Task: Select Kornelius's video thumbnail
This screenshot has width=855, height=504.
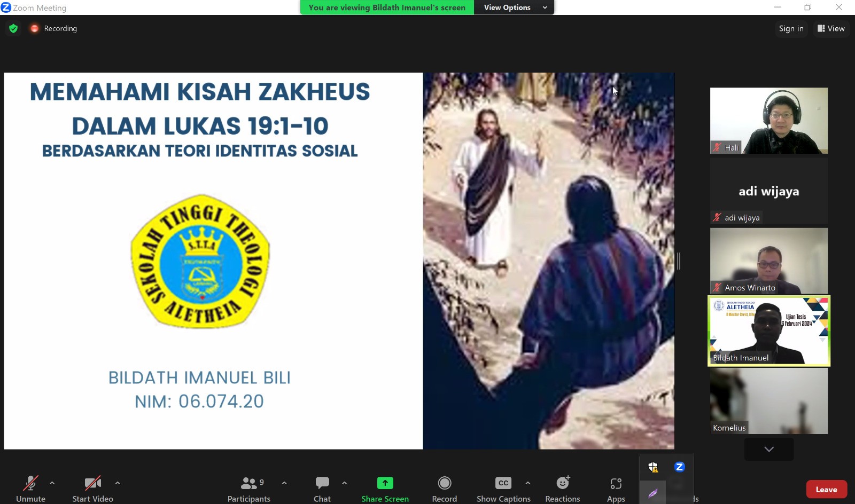Action: point(769,400)
